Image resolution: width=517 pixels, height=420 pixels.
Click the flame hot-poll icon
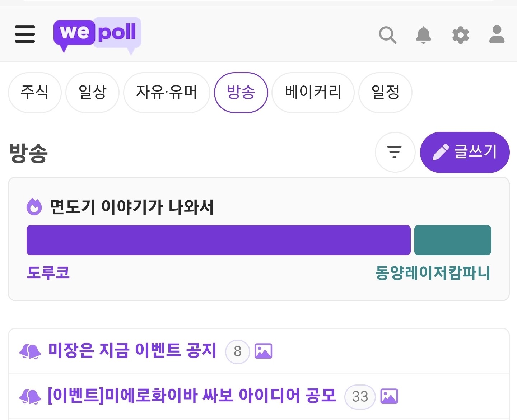pos(34,207)
